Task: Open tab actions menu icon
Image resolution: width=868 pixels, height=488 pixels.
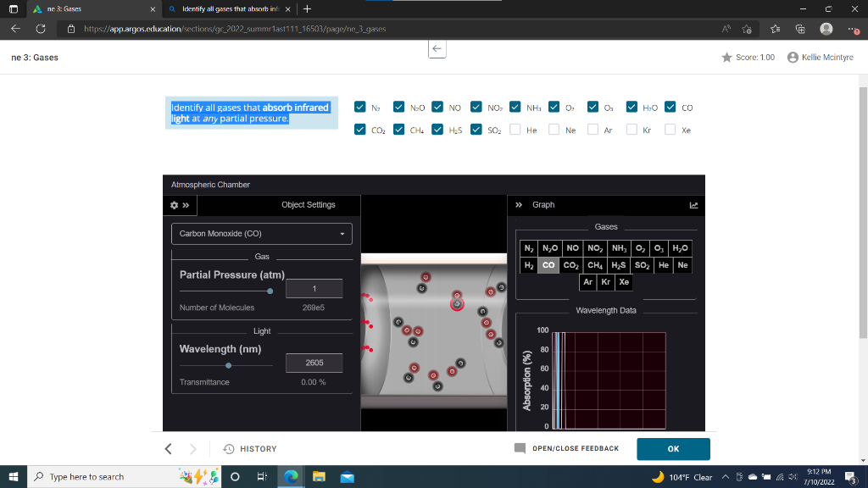Action: point(14,8)
